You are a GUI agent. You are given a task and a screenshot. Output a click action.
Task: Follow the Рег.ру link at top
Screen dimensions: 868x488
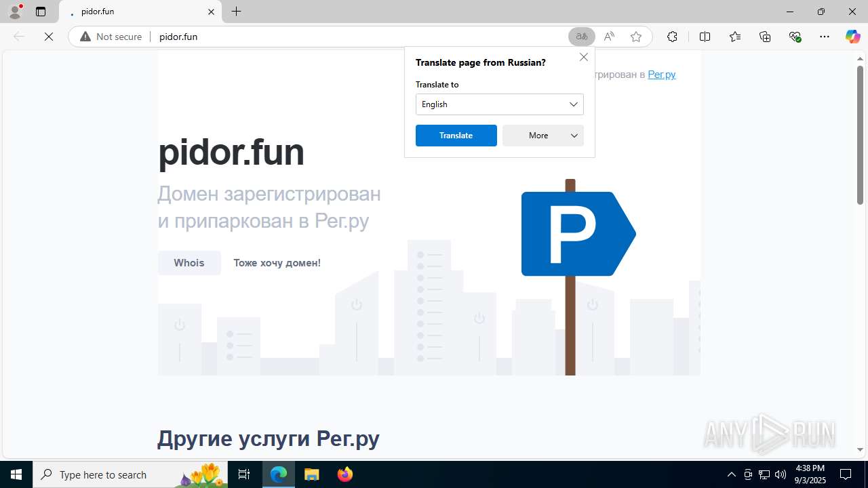[x=661, y=75]
